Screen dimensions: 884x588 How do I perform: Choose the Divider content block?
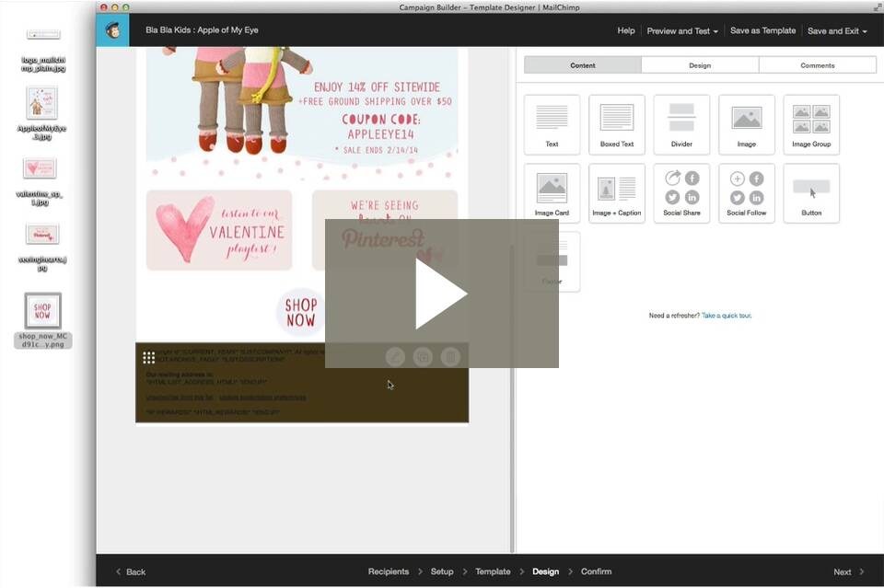pos(681,124)
